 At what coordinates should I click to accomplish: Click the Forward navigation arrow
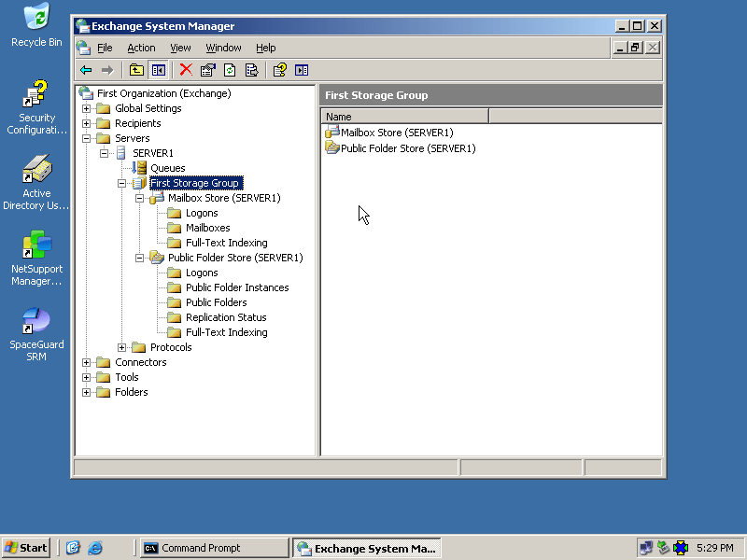106,69
